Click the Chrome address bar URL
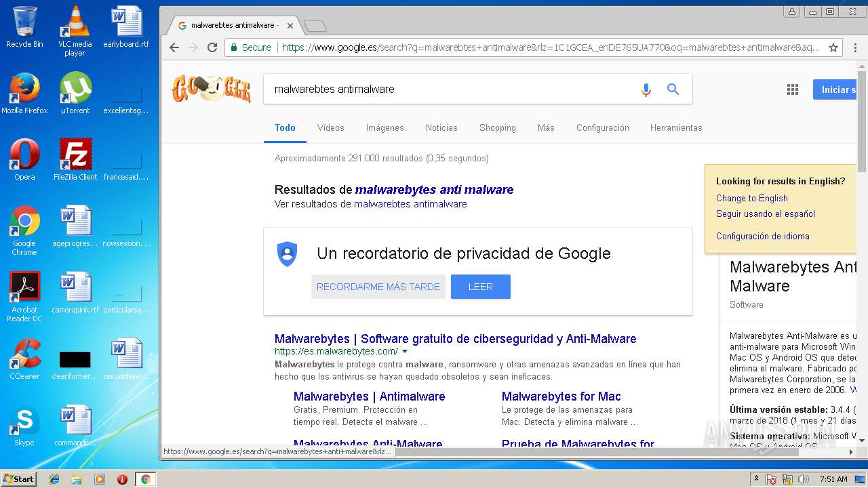The height and width of the screenshot is (488, 868). point(551,47)
